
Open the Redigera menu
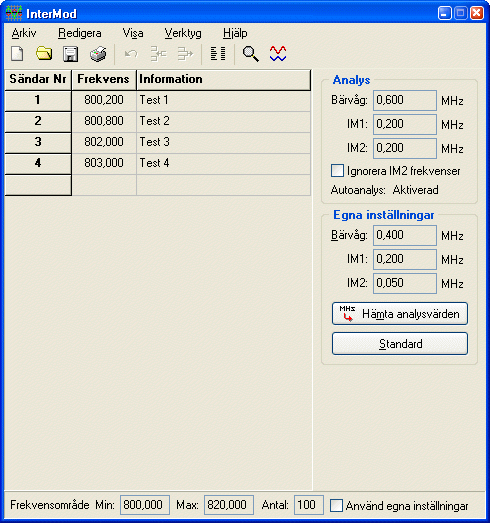pyautogui.click(x=80, y=33)
